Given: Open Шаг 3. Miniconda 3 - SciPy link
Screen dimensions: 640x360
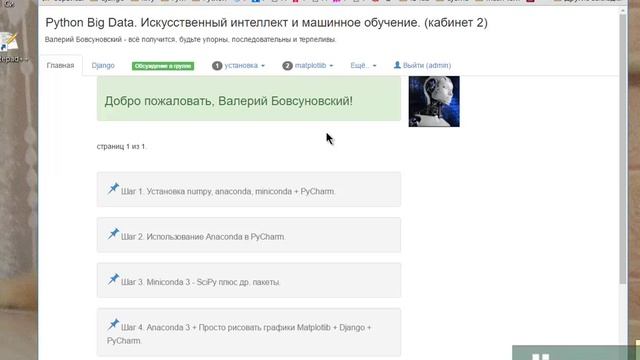Looking at the screenshot, I should point(200,282).
